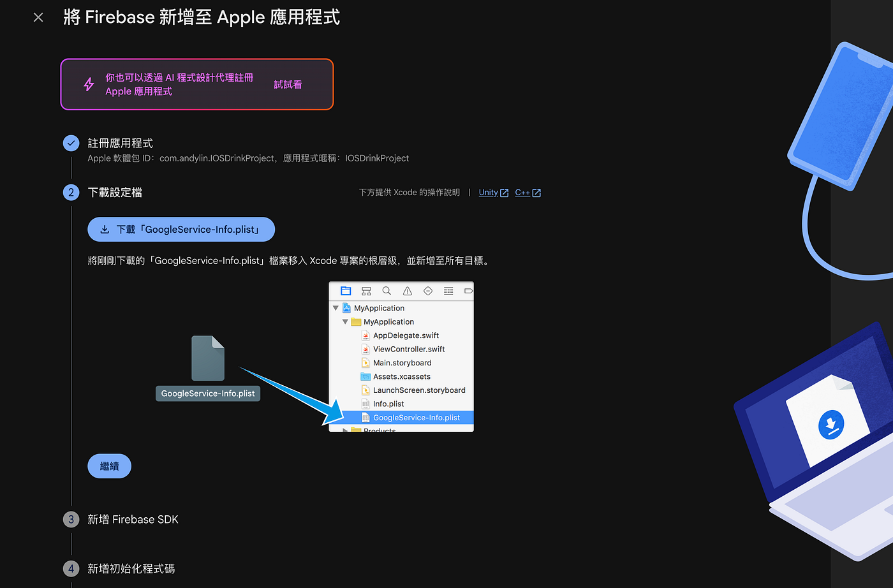
Task: Click the 下方提供 Xcode 的操作說明 text
Action: 410,193
